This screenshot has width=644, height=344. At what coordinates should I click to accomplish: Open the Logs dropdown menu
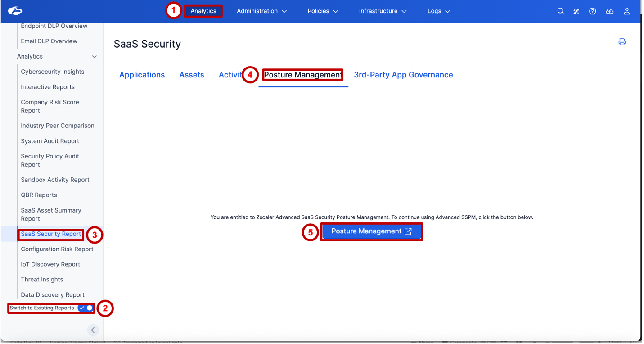pos(439,11)
